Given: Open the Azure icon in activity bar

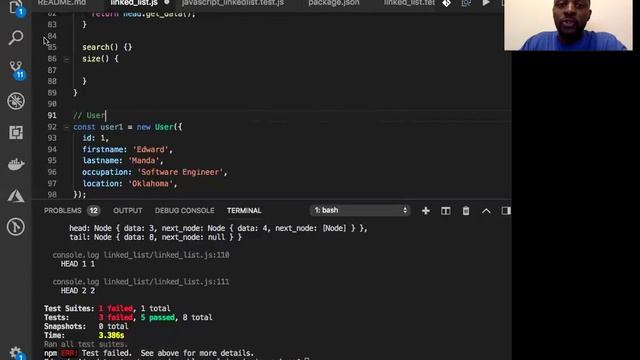Looking at the screenshot, I should pyautogui.click(x=16, y=196).
